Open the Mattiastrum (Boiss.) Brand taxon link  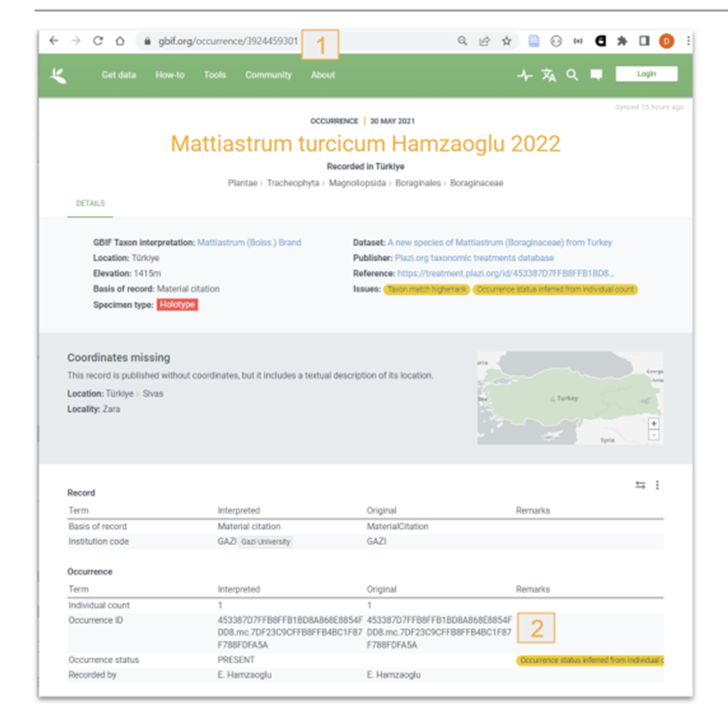249,242
